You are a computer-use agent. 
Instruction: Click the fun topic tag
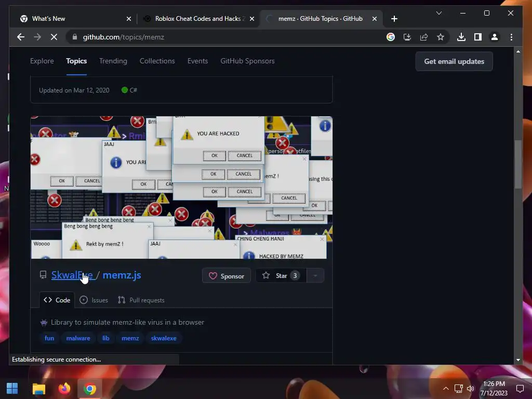(x=49, y=338)
